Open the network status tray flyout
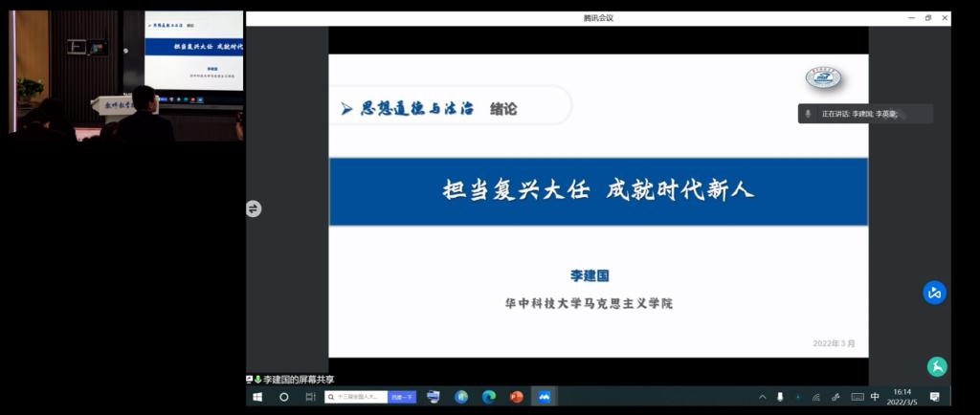 point(816,397)
